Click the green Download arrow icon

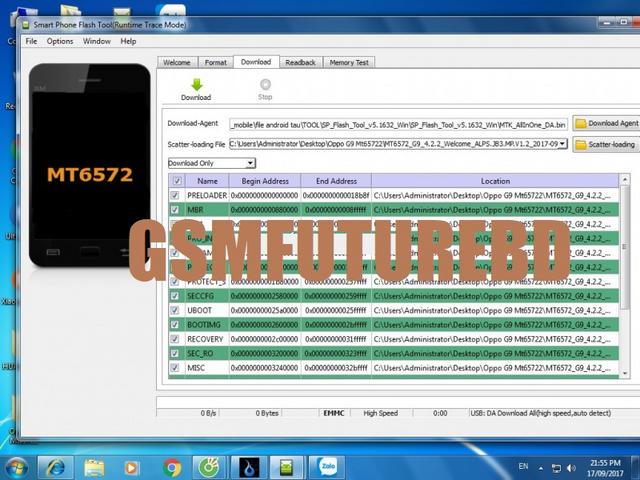coord(197,84)
